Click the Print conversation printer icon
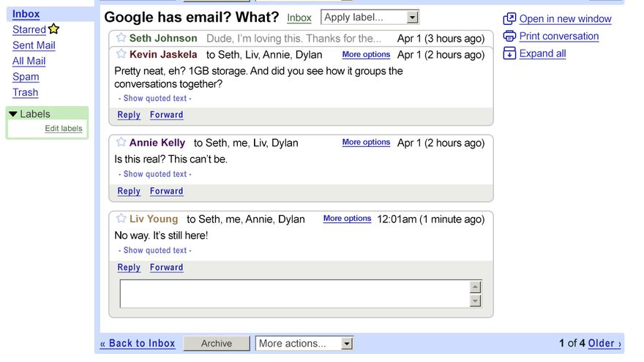The image size is (644, 362). pyautogui.click(x=509, y=36)
